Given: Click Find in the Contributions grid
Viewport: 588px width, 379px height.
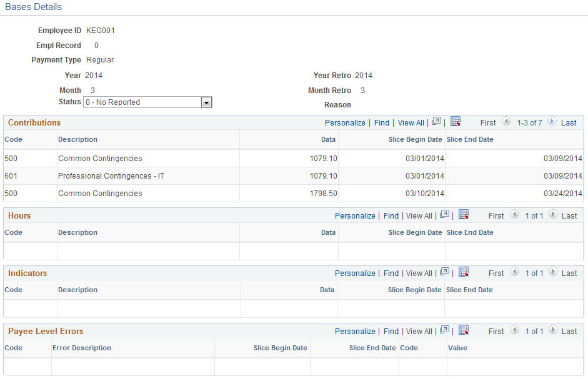Looking at the screenshot, I should pos(382,122).
